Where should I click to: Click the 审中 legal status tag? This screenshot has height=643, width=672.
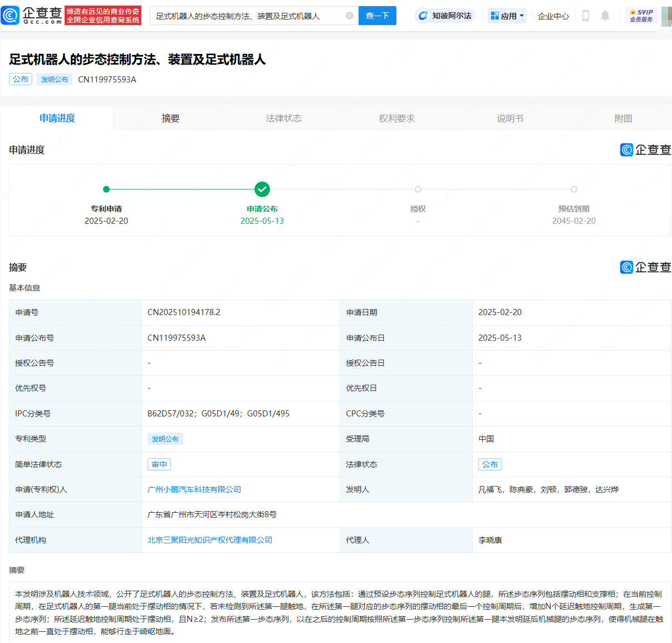159,464
